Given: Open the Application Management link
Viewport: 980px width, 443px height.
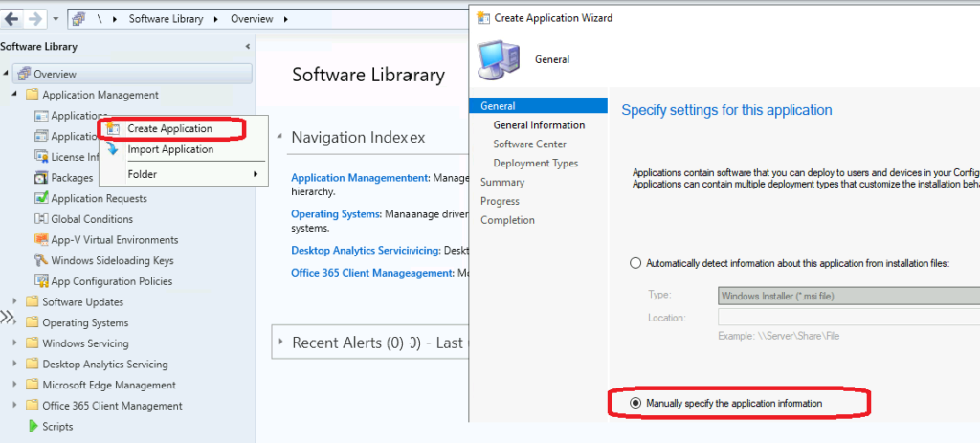Looking at the screenshot, I should coord(360,177).
